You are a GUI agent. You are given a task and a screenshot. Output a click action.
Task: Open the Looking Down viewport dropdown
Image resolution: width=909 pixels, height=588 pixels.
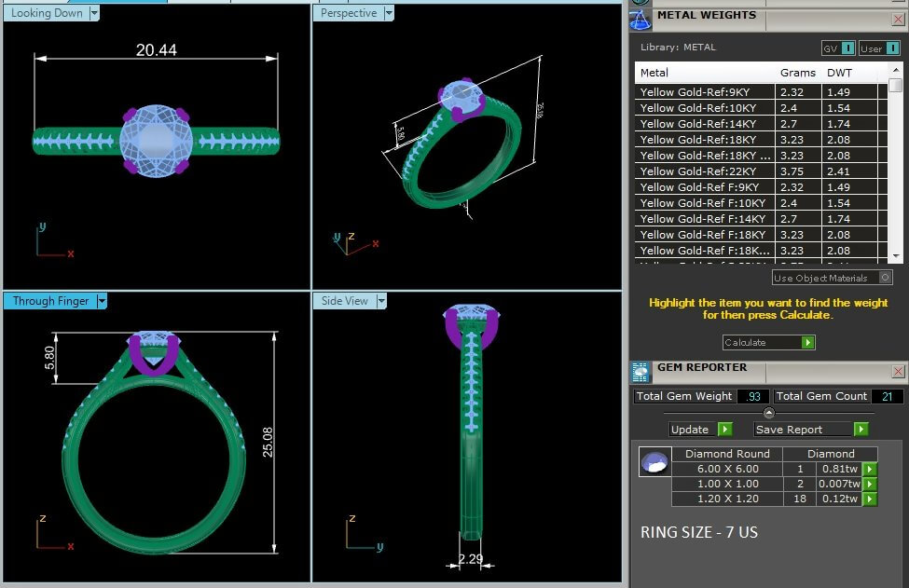94,13
